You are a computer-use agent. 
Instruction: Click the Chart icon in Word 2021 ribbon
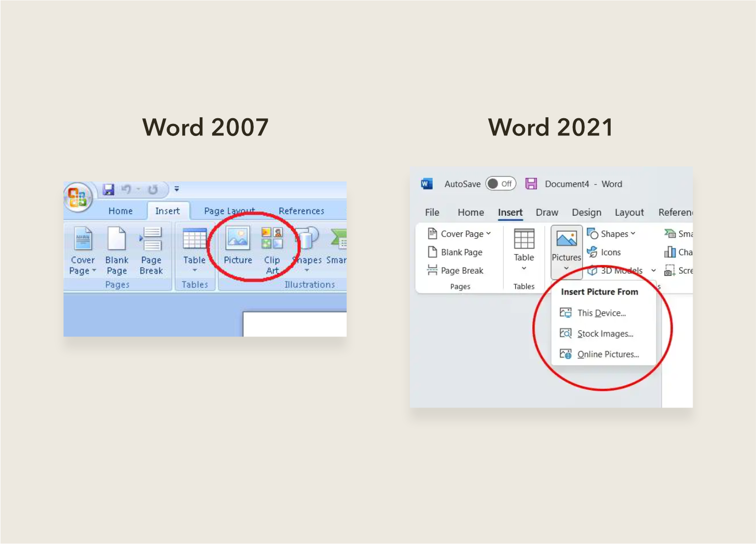(669, 252)
